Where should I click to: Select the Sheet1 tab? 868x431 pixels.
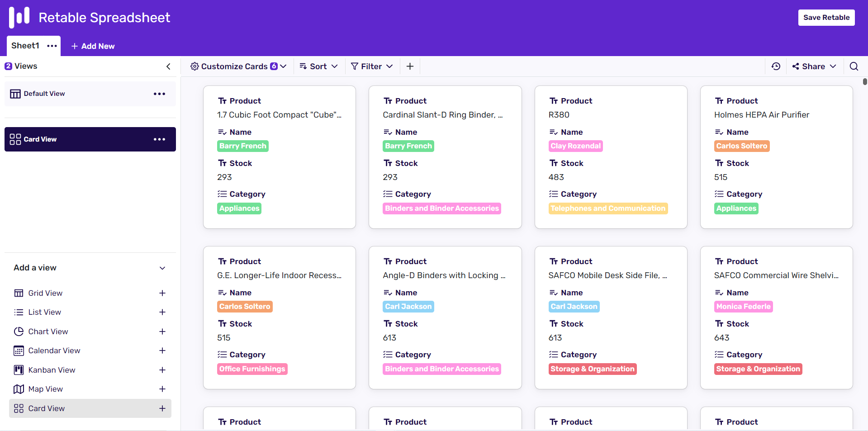pyautogui.click(x=25, y=46)
